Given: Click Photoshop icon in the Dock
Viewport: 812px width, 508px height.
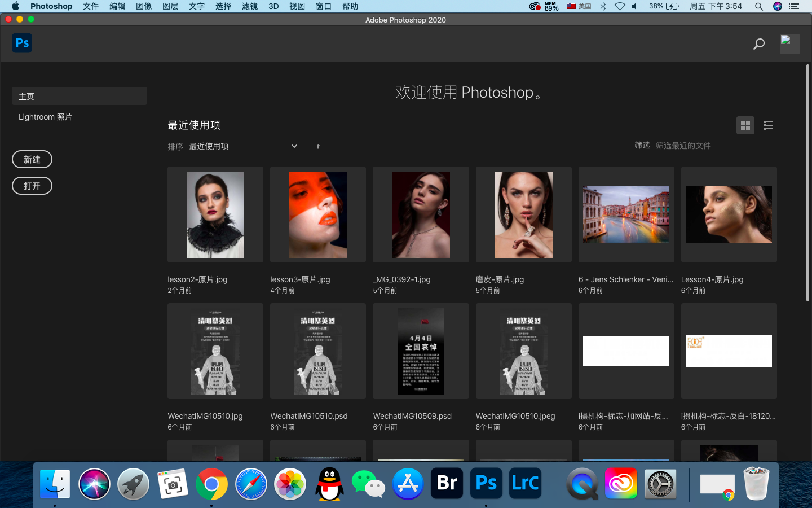Looking at the screenshot, I should pyautogui.click(x=486, y=483).
